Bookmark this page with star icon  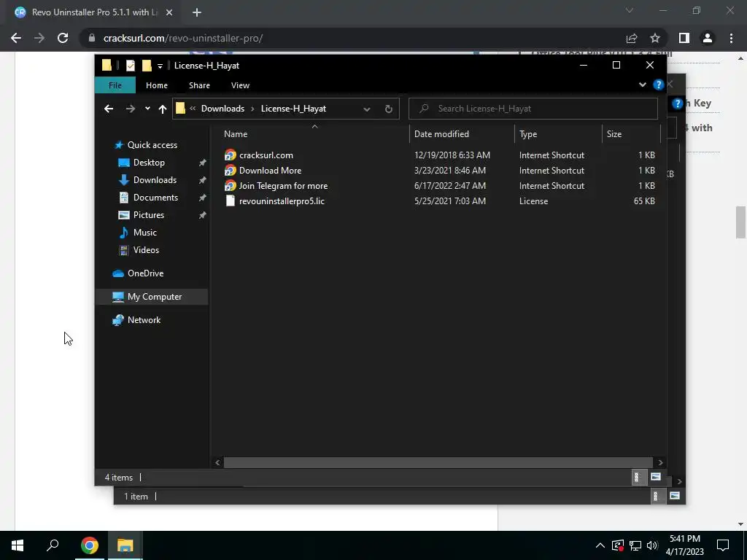coord(655,38)
